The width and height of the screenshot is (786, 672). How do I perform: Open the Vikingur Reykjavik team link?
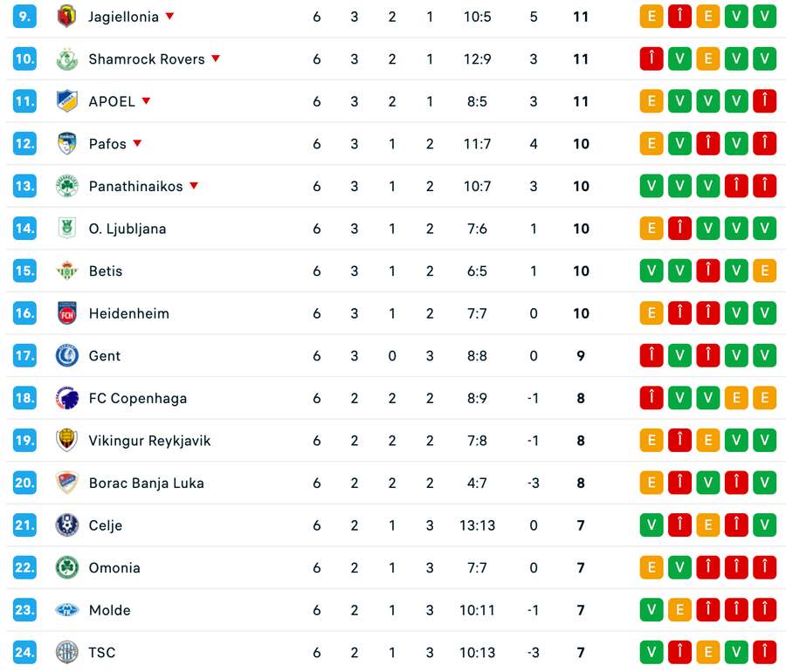tap(149, 441)
